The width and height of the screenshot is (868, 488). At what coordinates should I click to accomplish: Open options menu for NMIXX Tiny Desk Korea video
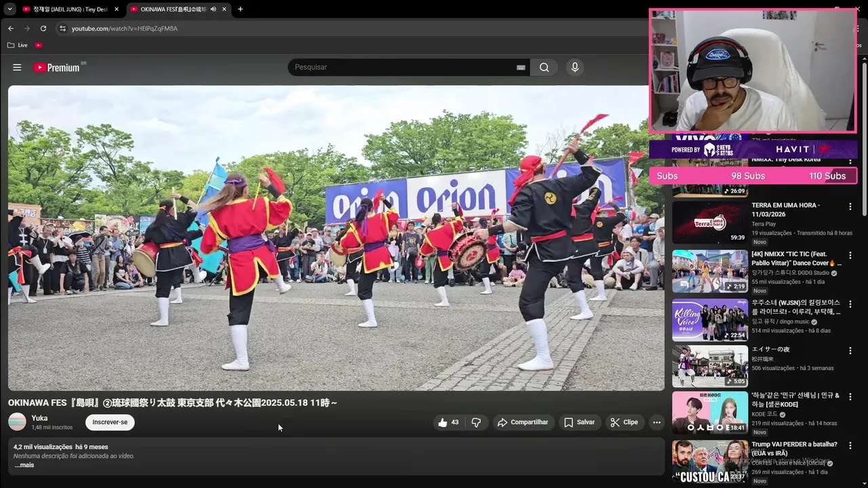tap(850, 161)
